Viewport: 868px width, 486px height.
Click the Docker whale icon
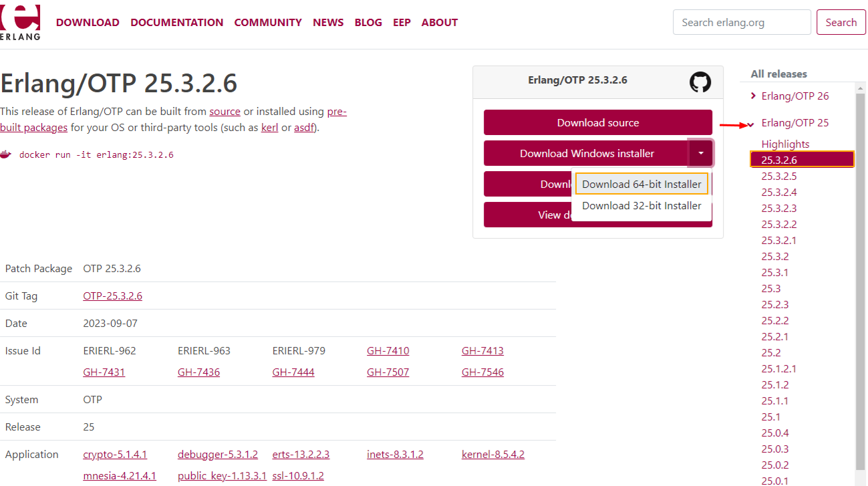click(6, 154)
